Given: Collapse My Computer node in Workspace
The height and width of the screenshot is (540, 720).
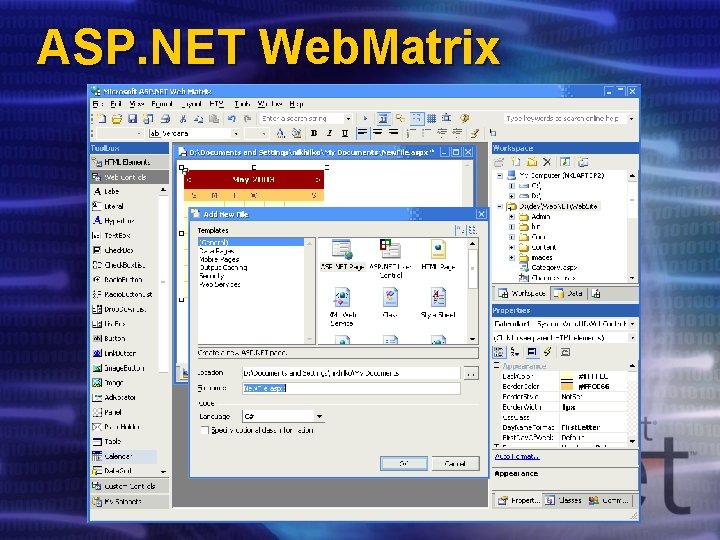Looking at the screenshot, I should [500, 175].
